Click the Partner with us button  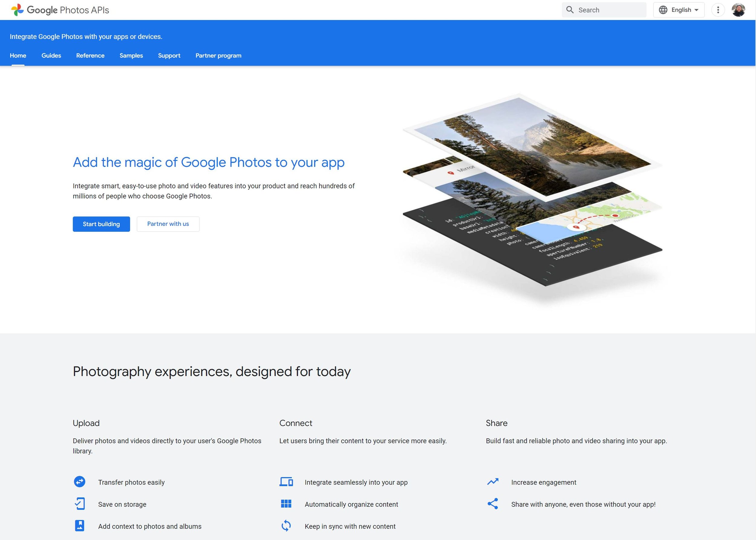click(x=168, y=224)
